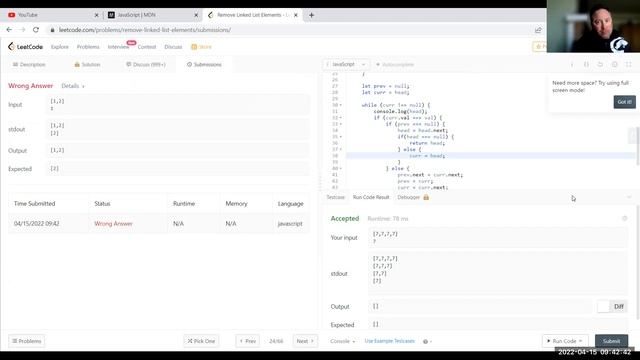Click the help icon beside Use Example Testcases
Image resolution: width=640 pixels, height=360 pixels.
point(425,341)
